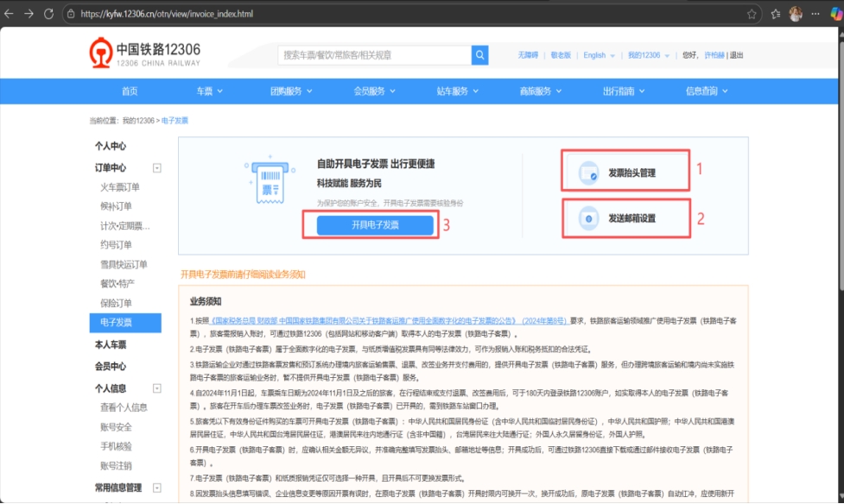Click the search box for tickets and rules
The width and height of the screenshot is (844, 504).
(x=375, y=55)
